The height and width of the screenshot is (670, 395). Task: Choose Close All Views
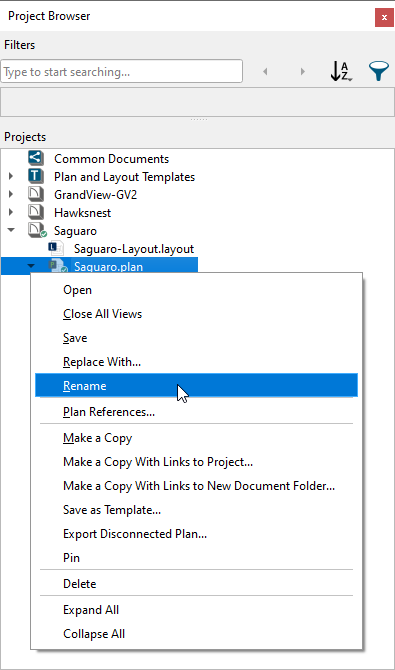[196, 314]
